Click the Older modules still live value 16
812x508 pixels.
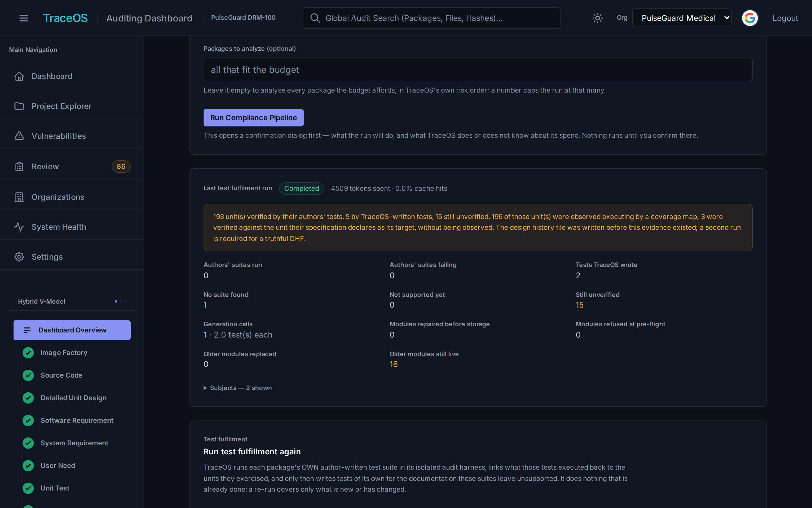coord(393,364)
